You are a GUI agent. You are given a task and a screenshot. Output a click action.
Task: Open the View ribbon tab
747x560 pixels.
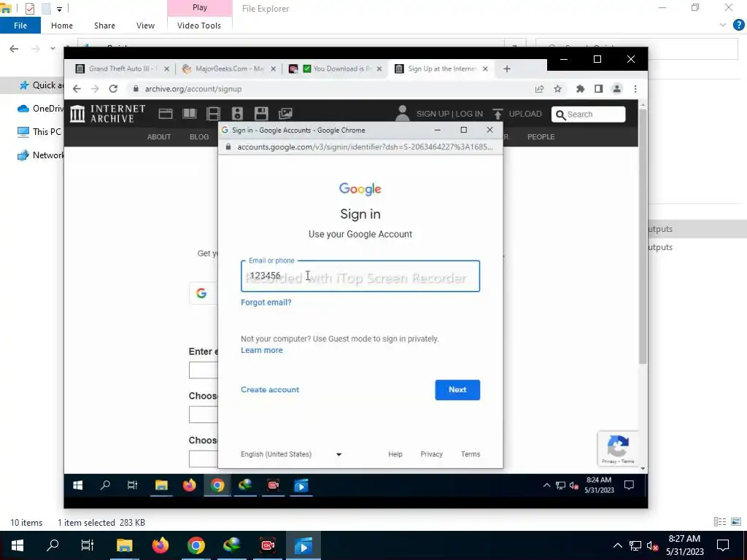coord(145,26)
